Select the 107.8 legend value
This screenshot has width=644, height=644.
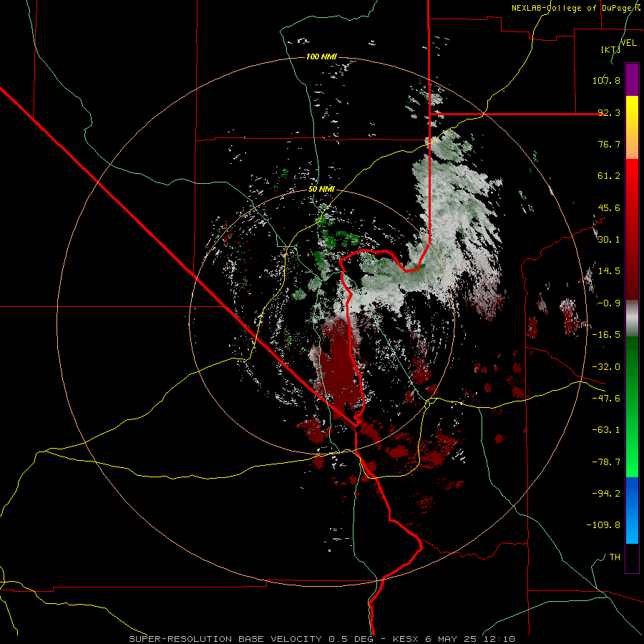pyautogui.click(x=606, y=80)
